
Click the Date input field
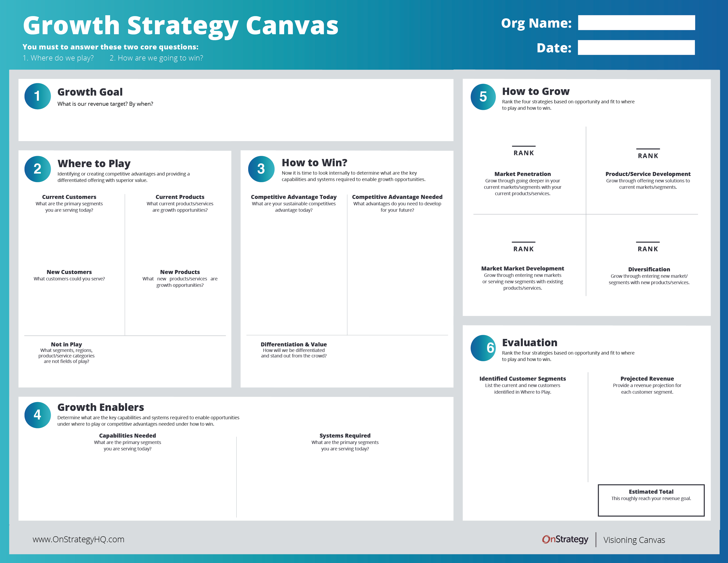(636, 47)
